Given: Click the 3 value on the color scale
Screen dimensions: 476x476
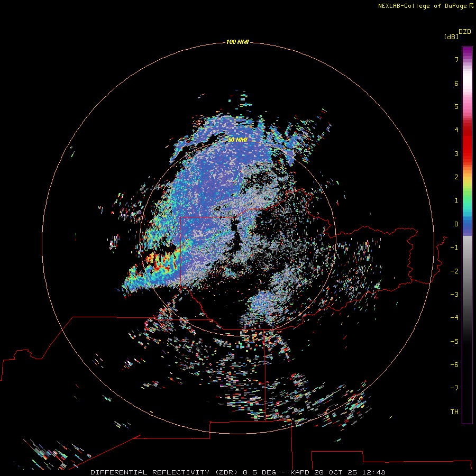Looking at the screenshot, I should 456,153.
